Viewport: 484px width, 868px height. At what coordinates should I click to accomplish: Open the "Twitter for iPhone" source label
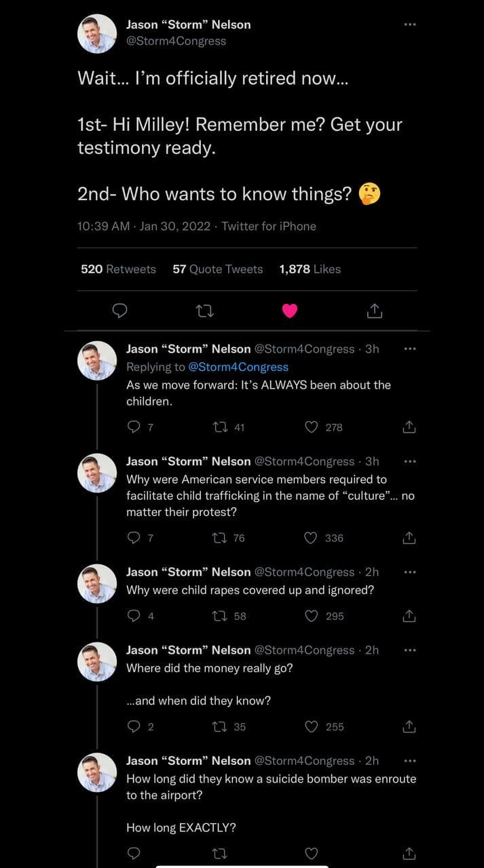269,226
